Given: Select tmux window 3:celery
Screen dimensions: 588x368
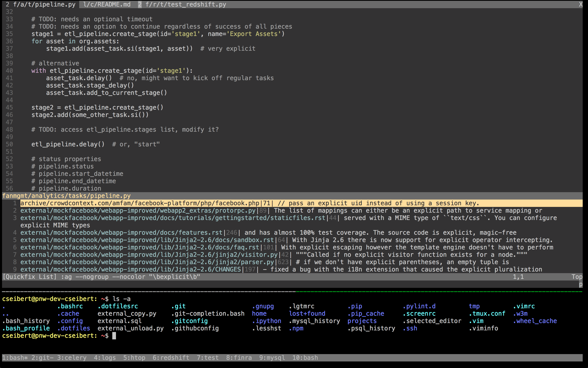Looking at the screenshot, I should [72, 358].
